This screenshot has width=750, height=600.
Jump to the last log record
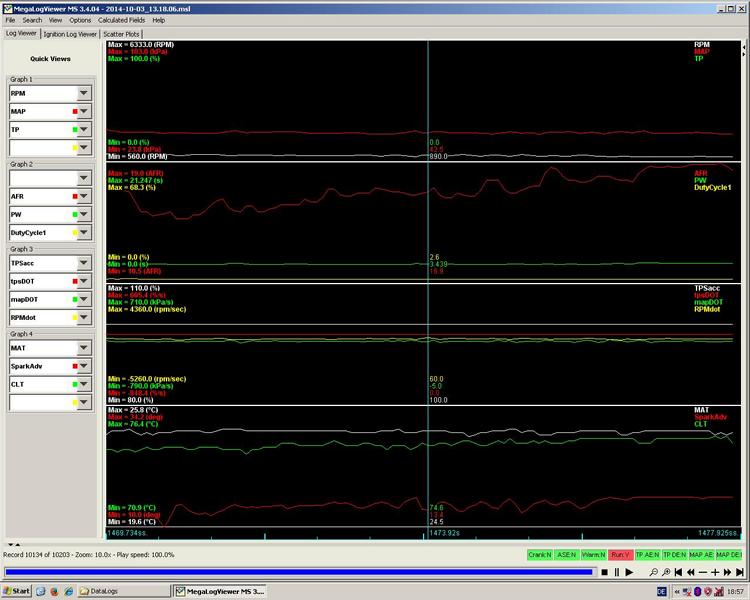click(739, 572)
